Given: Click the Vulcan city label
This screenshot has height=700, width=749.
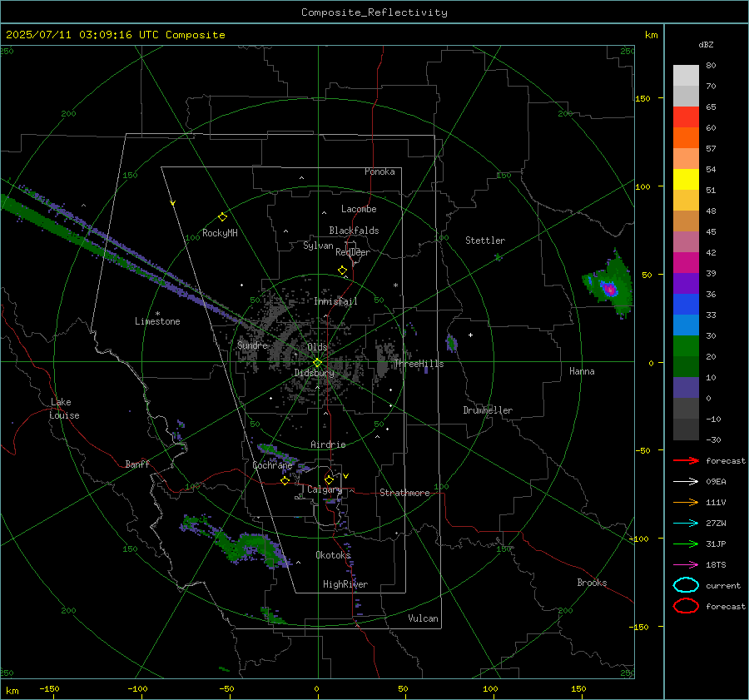Looking at the screenshot, I should pyautogui.click(x=423, y=618).
